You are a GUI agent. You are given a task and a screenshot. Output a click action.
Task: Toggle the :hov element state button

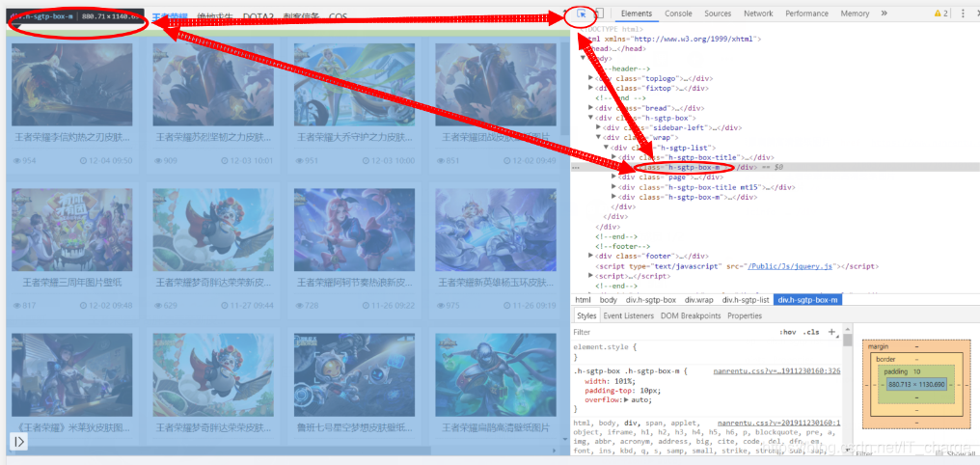(787, 332)
